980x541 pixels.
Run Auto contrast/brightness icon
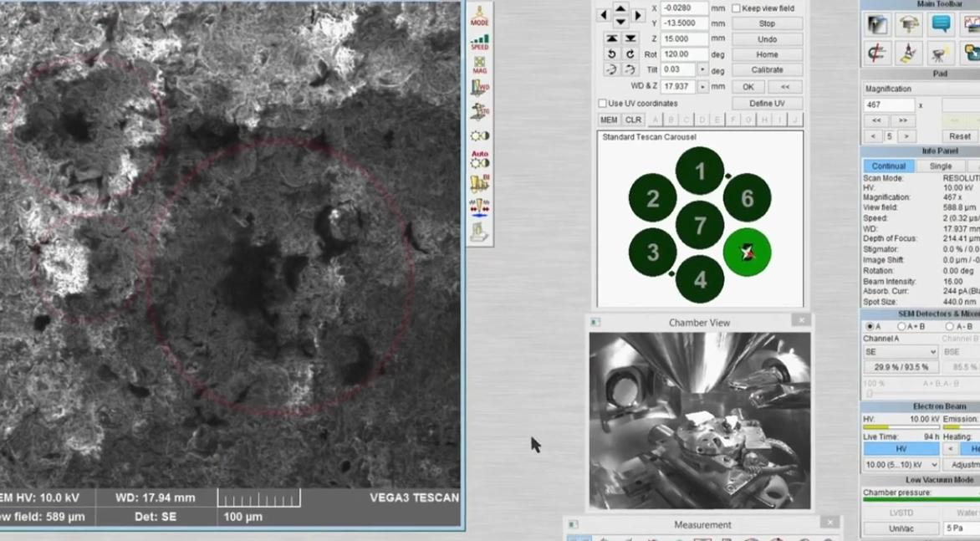[479, 160]
